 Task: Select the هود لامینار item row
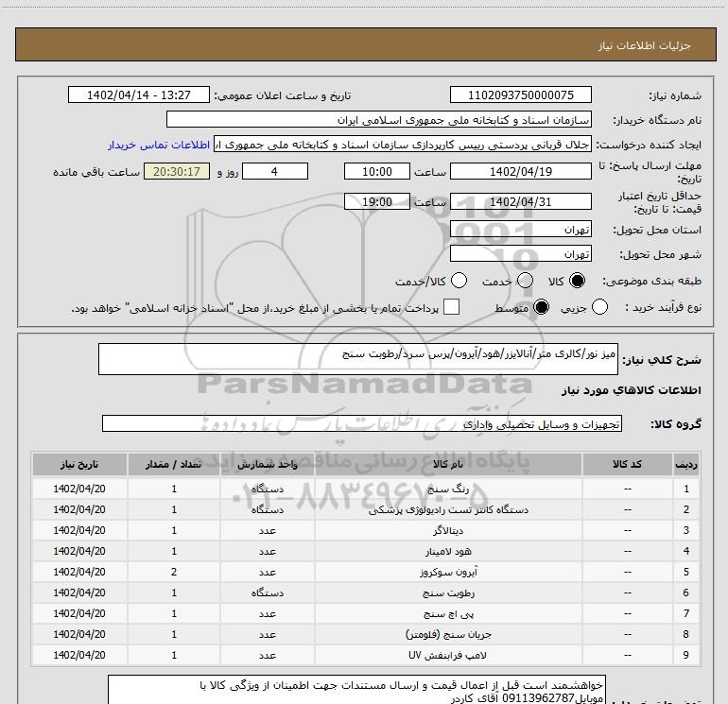pos(365,551)
